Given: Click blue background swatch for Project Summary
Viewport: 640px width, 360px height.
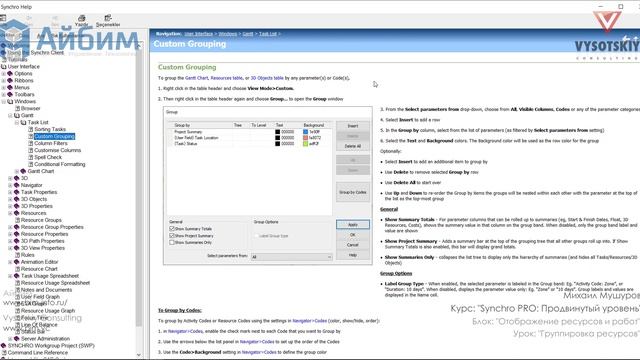Looking at the screenshot, I should pyautogui.click(x=305, y=132).
